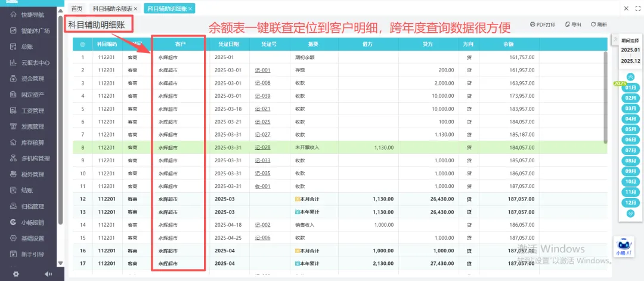Select month 12月

[x=630, y=202]
